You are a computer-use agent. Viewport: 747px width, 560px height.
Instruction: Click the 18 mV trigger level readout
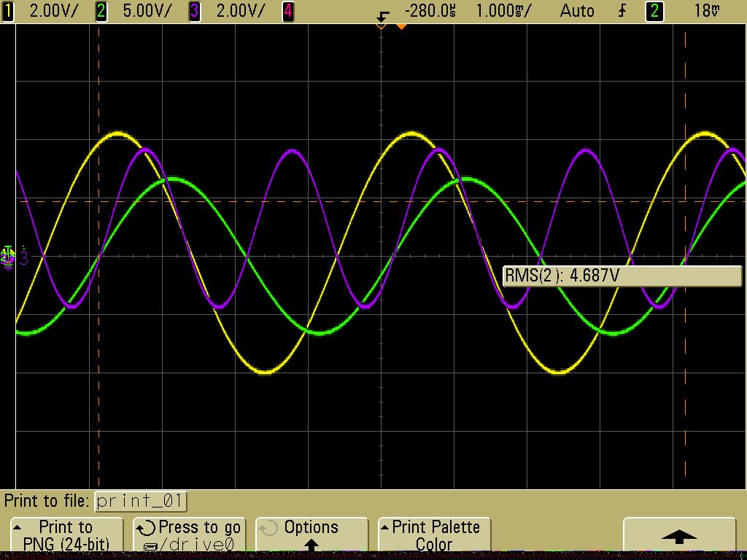point(708,11)
